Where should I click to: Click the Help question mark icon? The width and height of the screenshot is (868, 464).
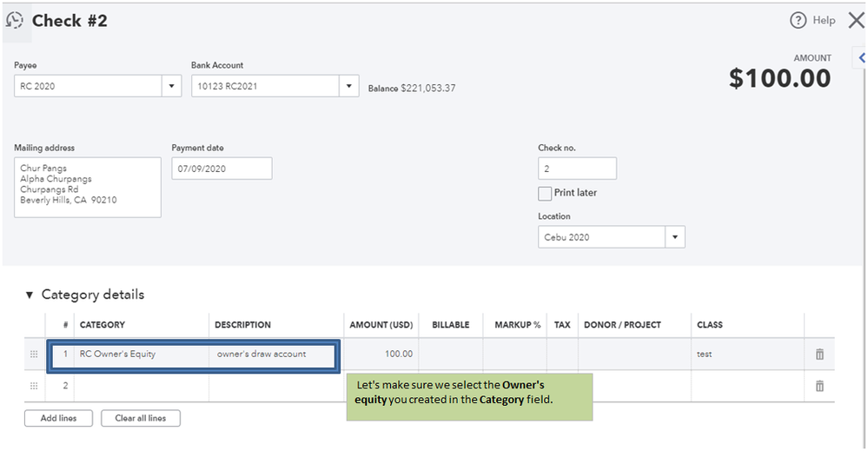(798, 21)
